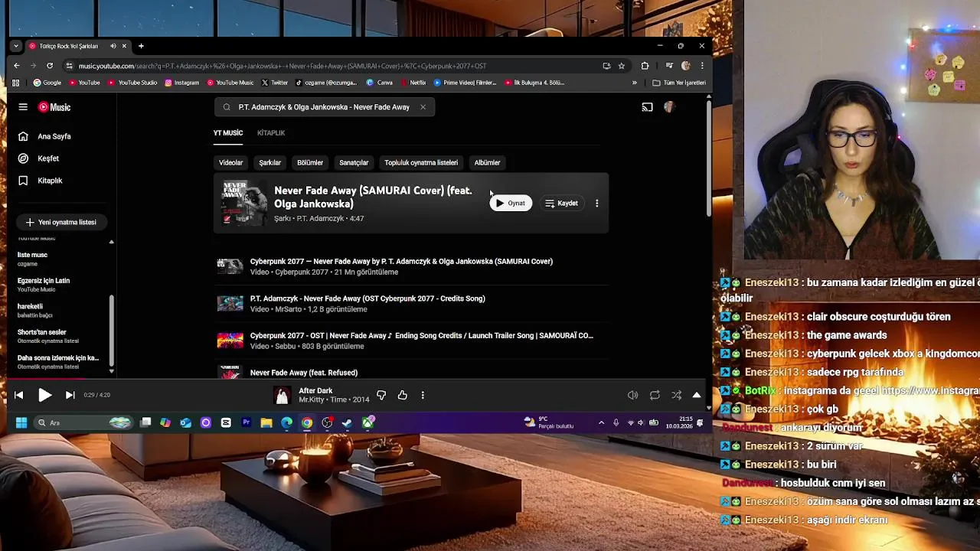
Task: Filter results by Şarkılar chip
Action: [x=269, y=162]
